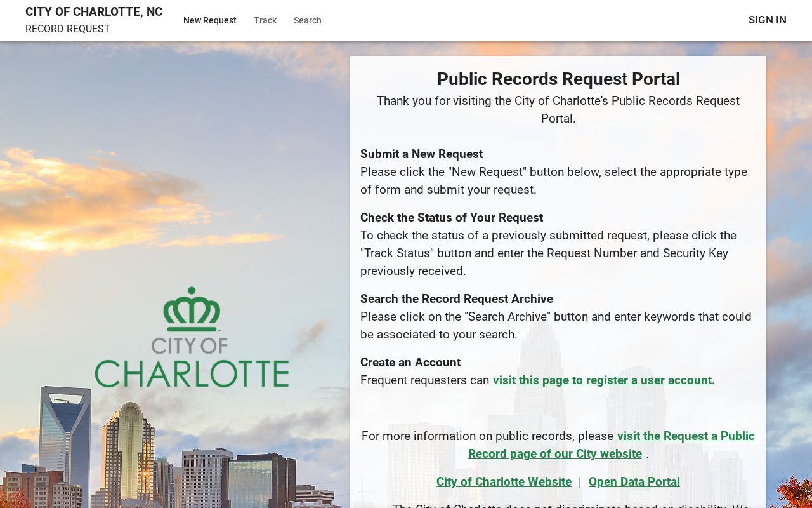Click the Public Records Request Portal heading
Screen dimensions: 812x508
pos(558,79)
